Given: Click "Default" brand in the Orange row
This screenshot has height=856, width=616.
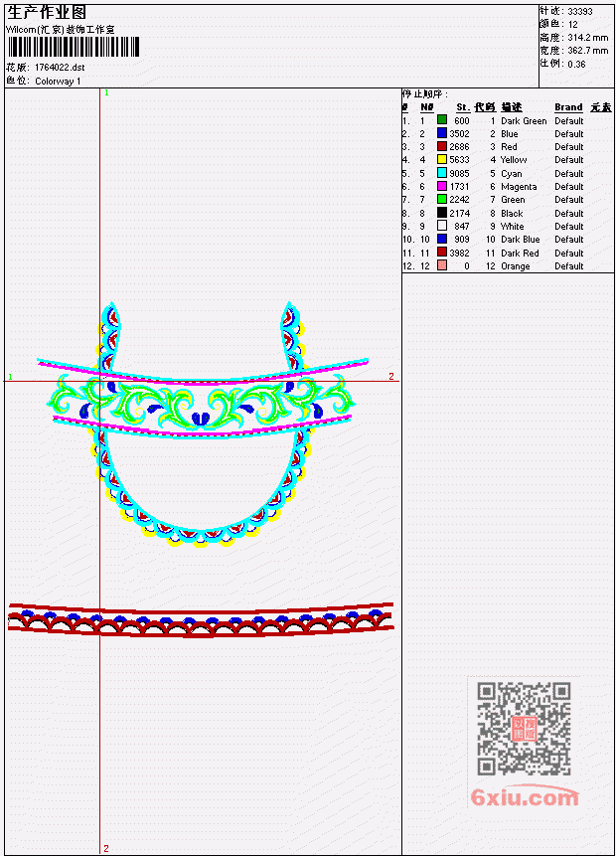Looking at the screenshot, I should pyautogui.click(x=569, y=266).
